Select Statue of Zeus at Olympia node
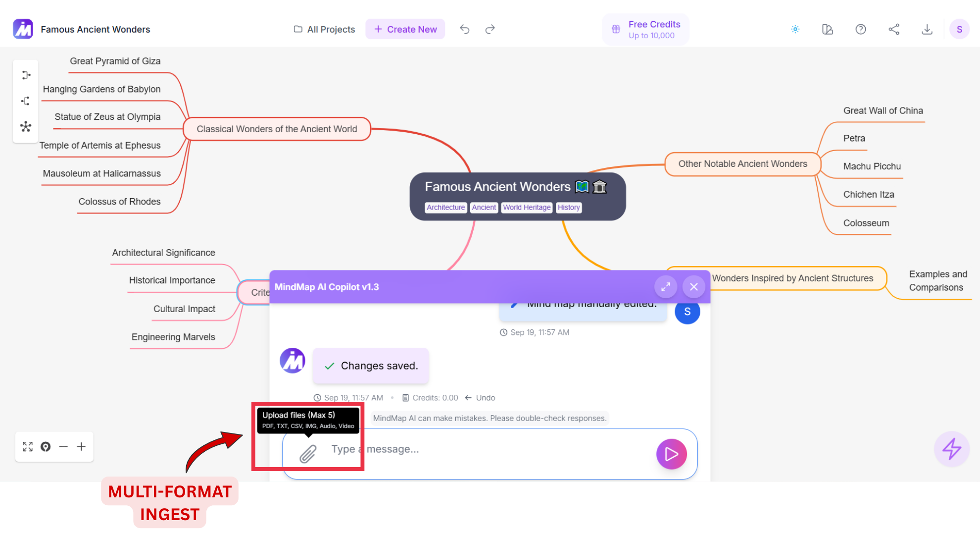Screen dimensions: 980x535 (107, 117)
